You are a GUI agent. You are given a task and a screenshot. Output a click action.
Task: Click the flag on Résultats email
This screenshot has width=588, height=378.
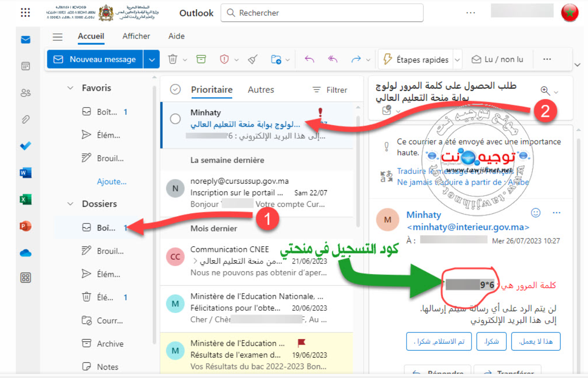point(301,343)
